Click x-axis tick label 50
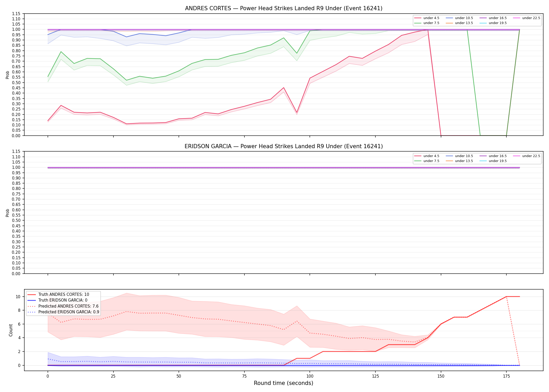 179,376
